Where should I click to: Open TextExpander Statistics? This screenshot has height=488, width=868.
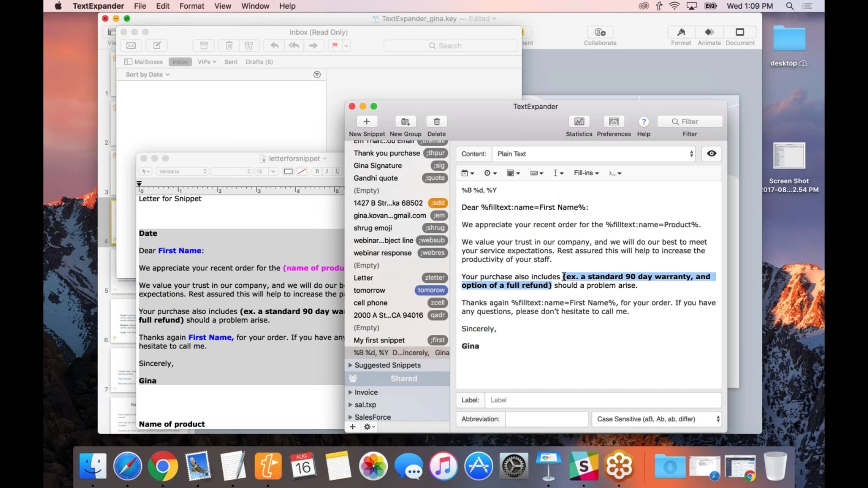(x=579, y=121)
